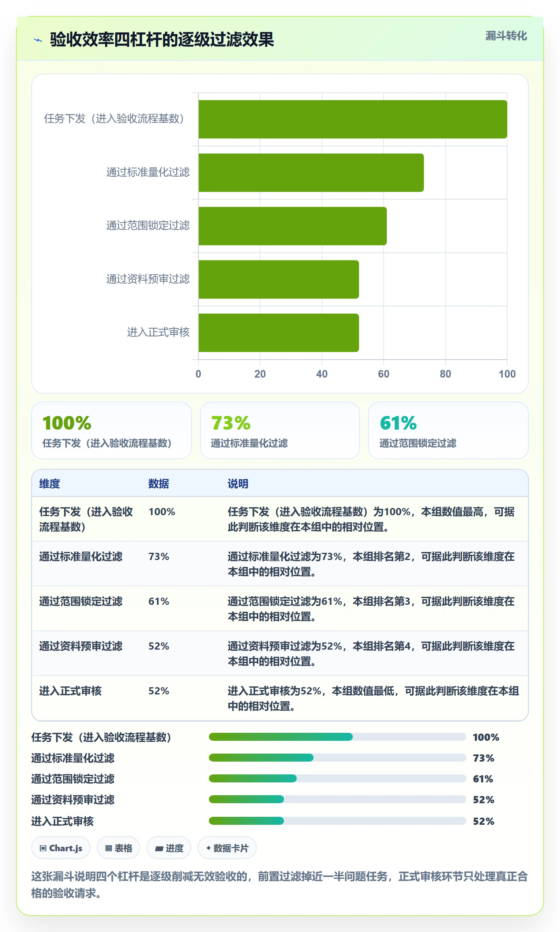This screenshot has width=560, height=932.
Task: Click the 进入正式审核 chart bar
Action: tap(279, 333)
